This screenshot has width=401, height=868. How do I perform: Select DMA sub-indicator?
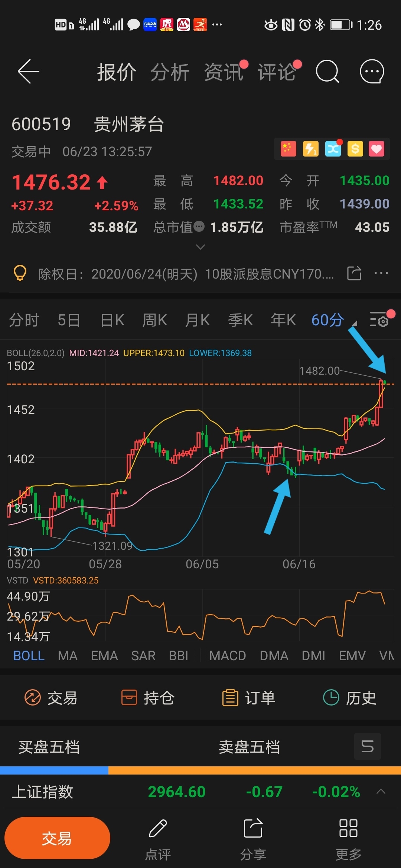(x=274, y=655)
